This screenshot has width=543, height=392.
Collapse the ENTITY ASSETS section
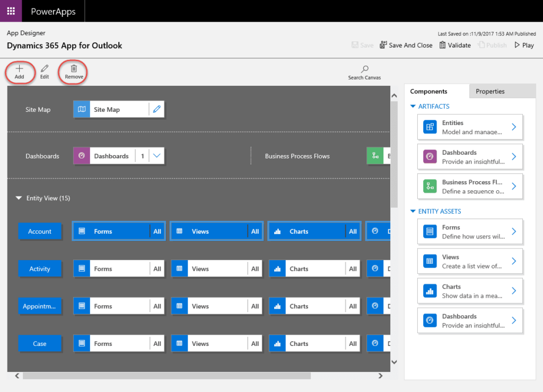tap(414, 211)
